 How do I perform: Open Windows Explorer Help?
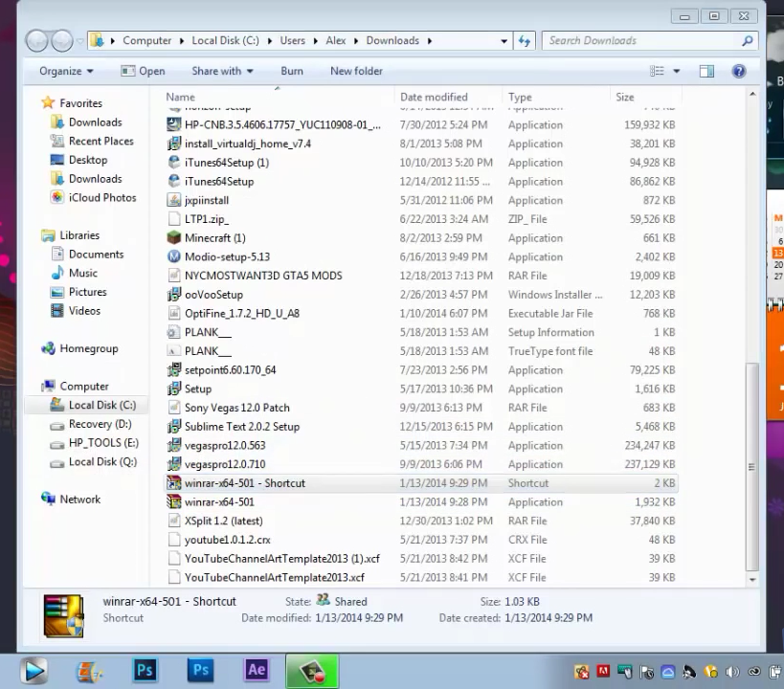[x=738, y=71]
